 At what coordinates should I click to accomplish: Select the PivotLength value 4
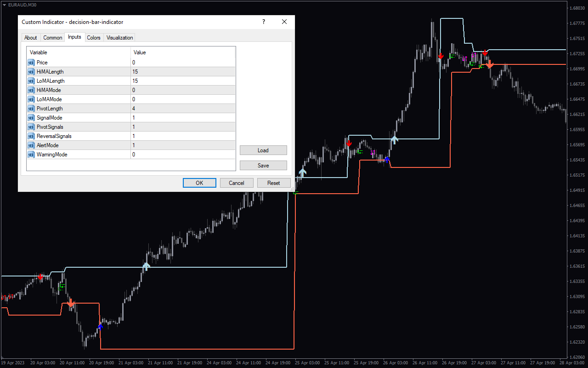pos(183,109)
